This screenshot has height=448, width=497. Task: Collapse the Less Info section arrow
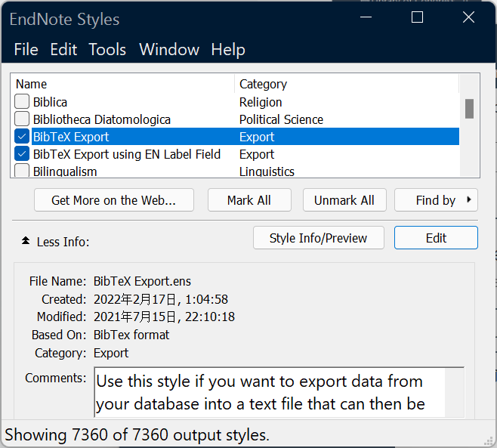(x=26, y=241)
